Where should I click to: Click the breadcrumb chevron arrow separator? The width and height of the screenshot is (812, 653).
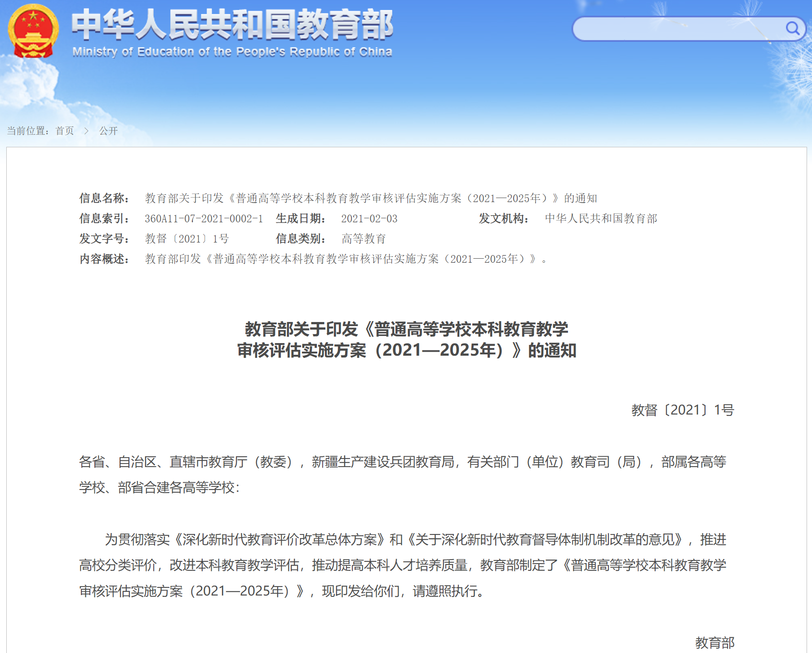(x=86, y=131)
